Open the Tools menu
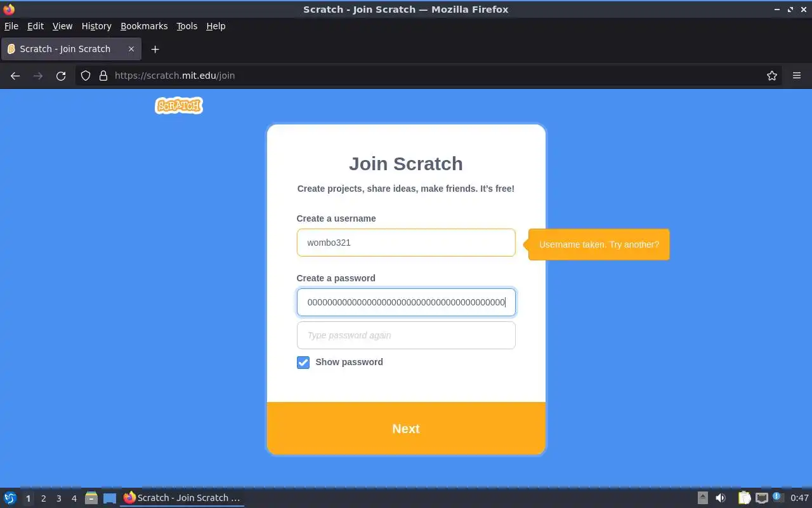812x508 pixels. (187, 26)
